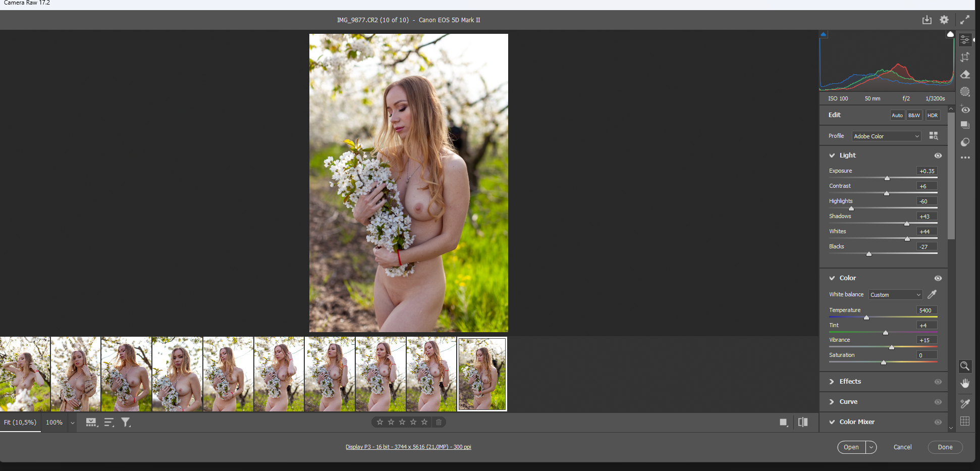The width and height of the screenshot is (980, 471).
Task: Toggle Effects panel visibility eye
Action: [938, 382]
